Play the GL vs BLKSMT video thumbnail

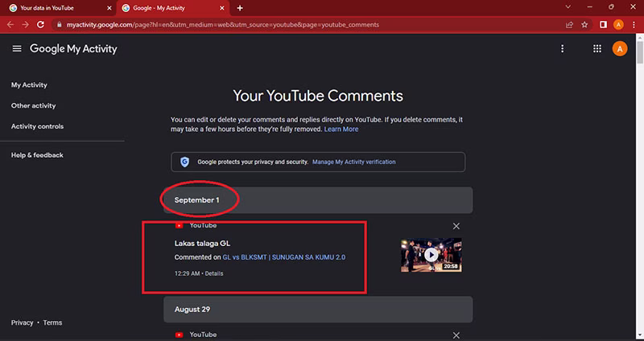tap(431, 255)
